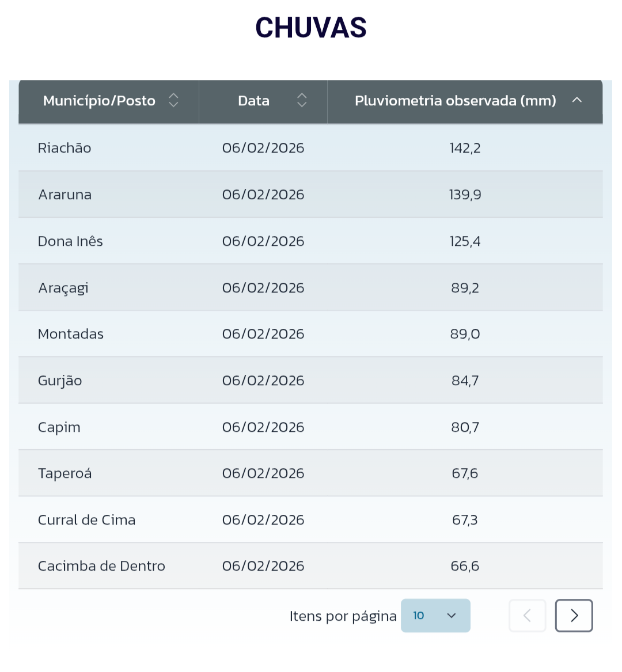This screenshot has width=622, height=672.
Task: Go to next page of results
Action: coord(574,616)
